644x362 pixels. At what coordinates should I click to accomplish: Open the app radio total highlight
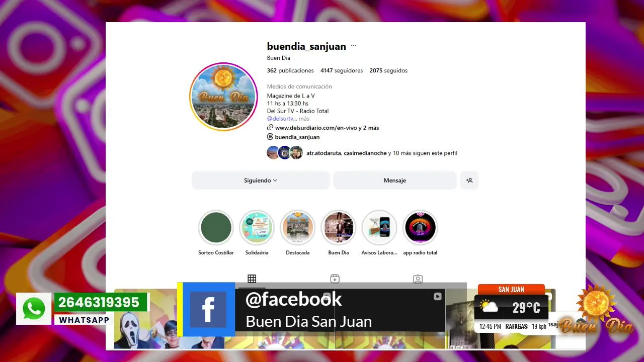420,227
